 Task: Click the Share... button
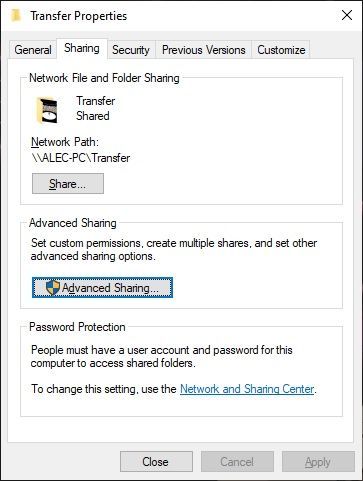click(68, 183)
